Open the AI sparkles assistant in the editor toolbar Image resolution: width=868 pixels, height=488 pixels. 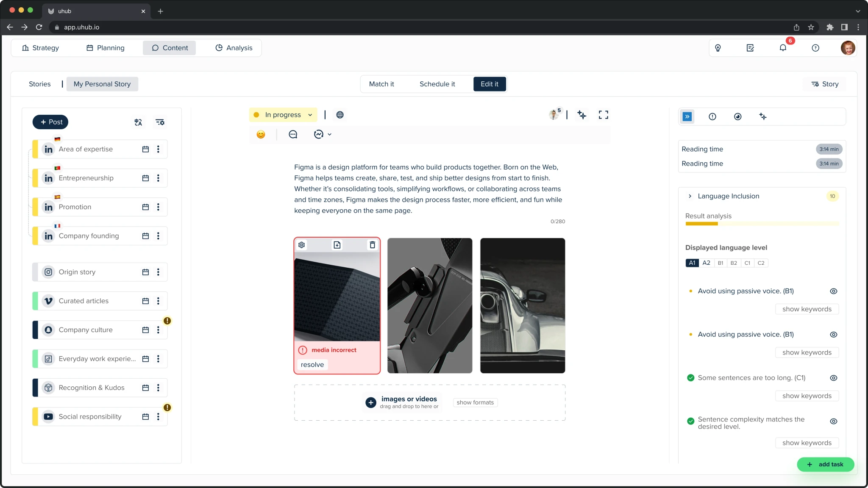(581, 114)
